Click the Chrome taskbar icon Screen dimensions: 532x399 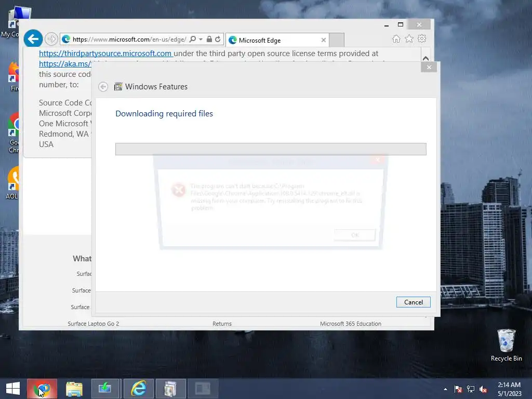point(42,389)
